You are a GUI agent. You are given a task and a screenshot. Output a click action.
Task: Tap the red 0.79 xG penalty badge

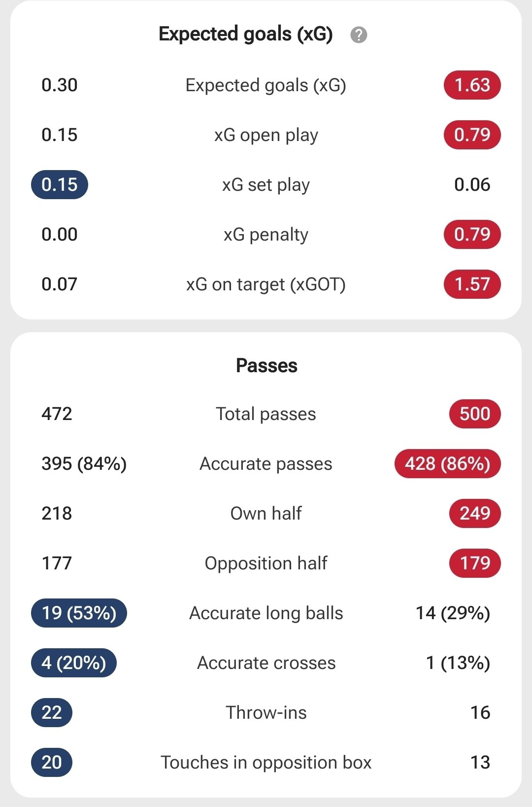point(472,234)
